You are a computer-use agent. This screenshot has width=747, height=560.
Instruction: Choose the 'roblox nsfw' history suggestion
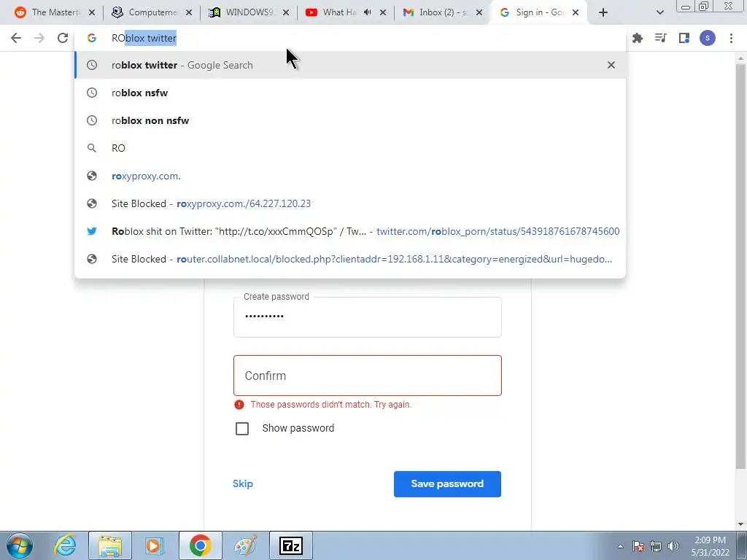350,93
